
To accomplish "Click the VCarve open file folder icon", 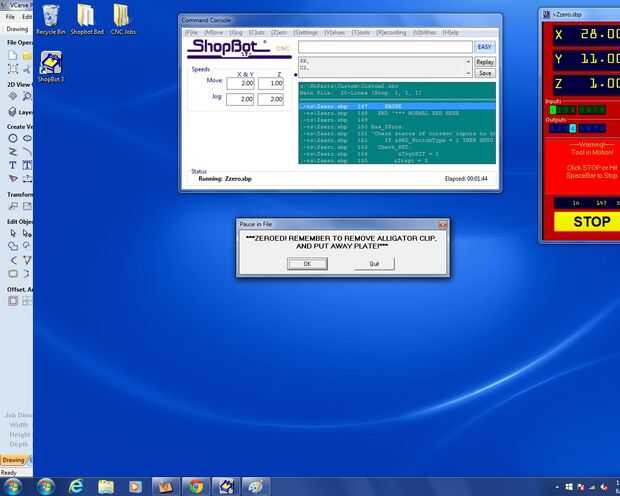I will [x=27, y=55].
